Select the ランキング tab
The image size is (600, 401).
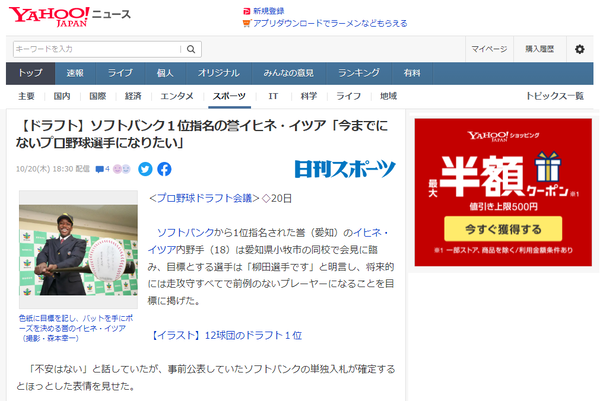pyautogui.click(x=359, y=73)
